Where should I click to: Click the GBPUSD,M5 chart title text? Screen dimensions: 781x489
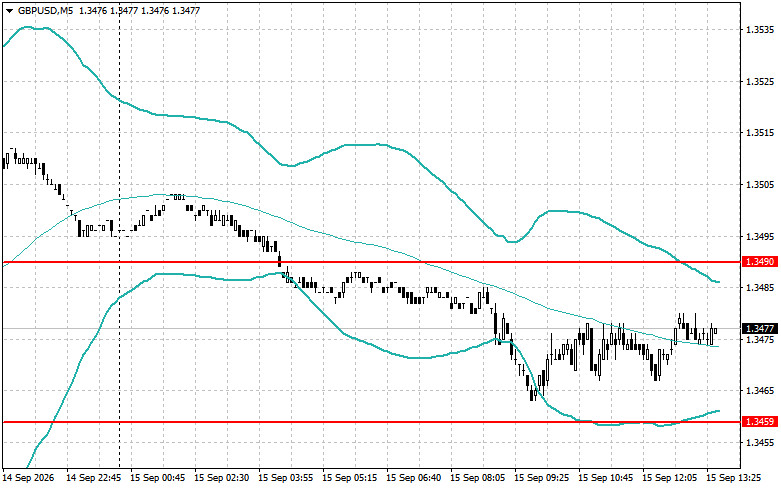[x=46, y=10]
